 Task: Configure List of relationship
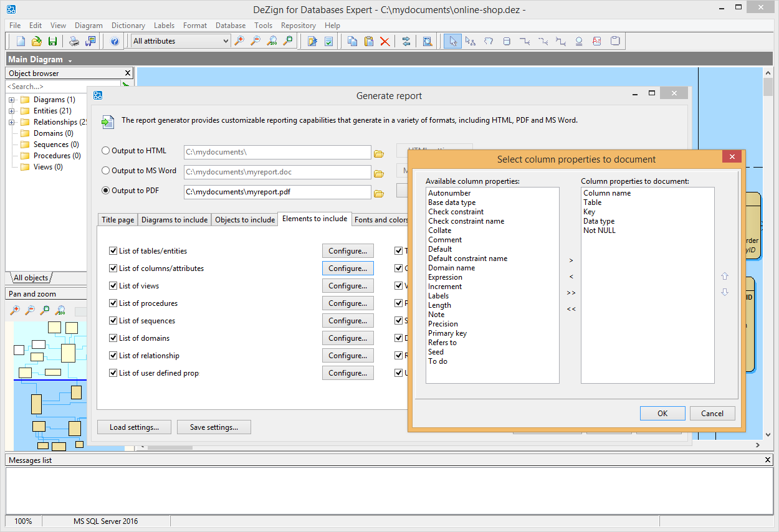click(348, 356)
